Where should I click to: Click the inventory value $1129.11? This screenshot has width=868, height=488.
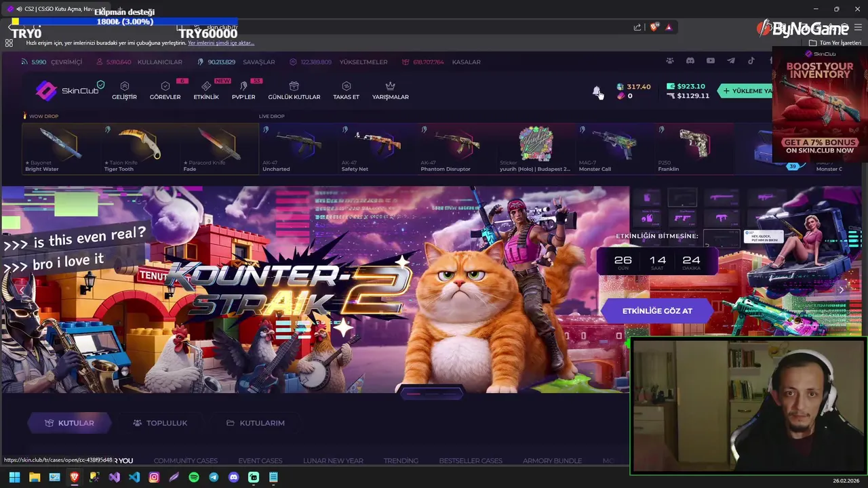tap(688, 96)
